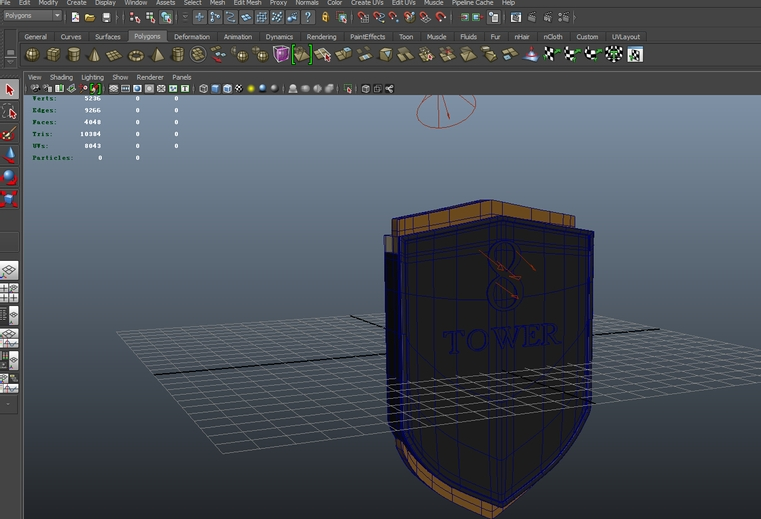This screenshot has height=519, width=761.
Task: Choose the Select tool arrow in toolbox
Action: click(x=9, y=89)
